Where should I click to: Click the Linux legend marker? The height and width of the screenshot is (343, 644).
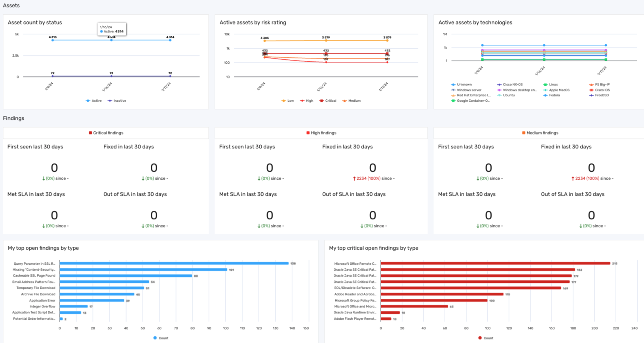pos(545,85)
